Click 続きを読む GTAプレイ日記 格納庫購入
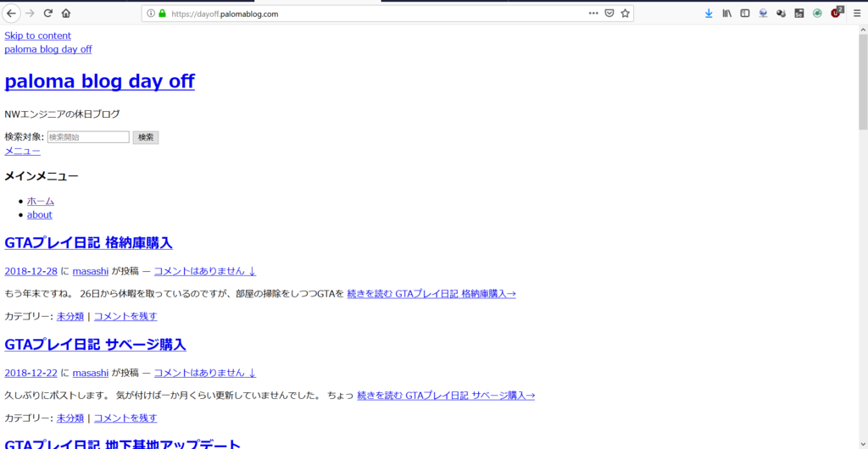The height and width of the screenshot is (449, 868). (x=431, y=294)
